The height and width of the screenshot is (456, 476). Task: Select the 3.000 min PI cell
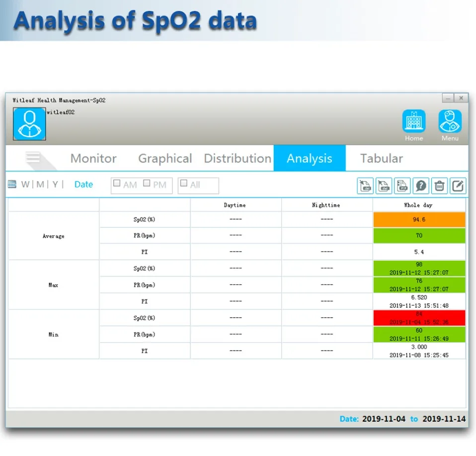[x=419, y=351]
